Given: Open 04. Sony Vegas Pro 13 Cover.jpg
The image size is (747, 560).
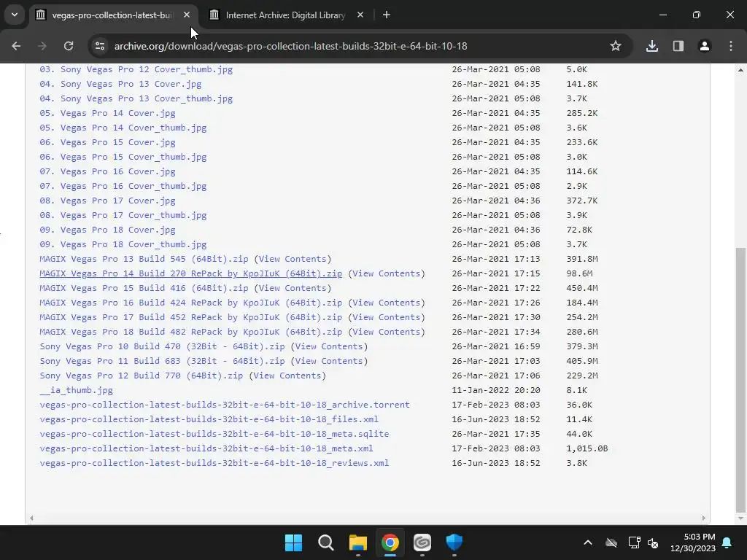Looking at the screenshot, I should coord(120,84).
